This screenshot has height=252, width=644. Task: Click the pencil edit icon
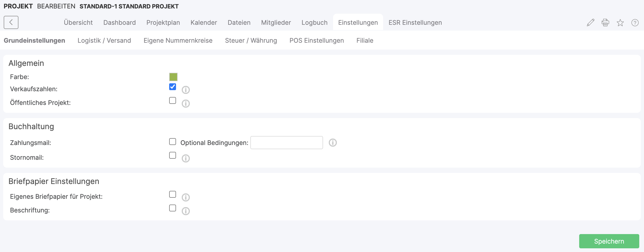tap(591, 23)
